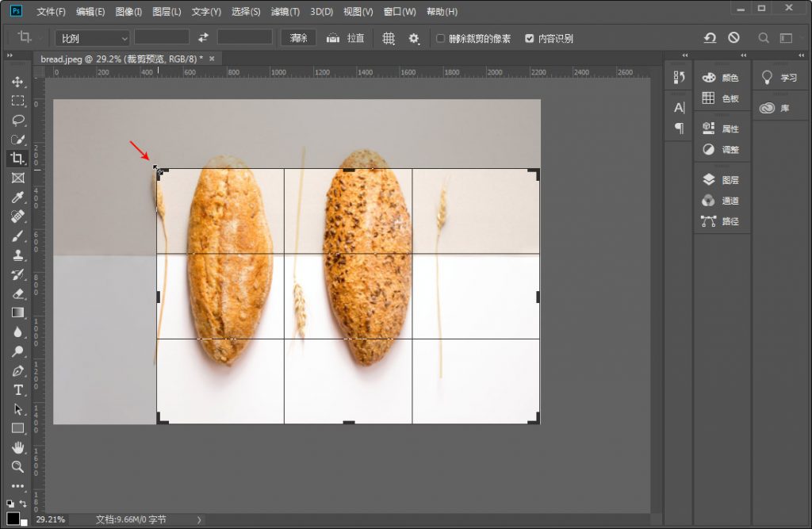Open the Layer menu
The height and width of the screenshot is (529, 812).
(x=167, y=11)
